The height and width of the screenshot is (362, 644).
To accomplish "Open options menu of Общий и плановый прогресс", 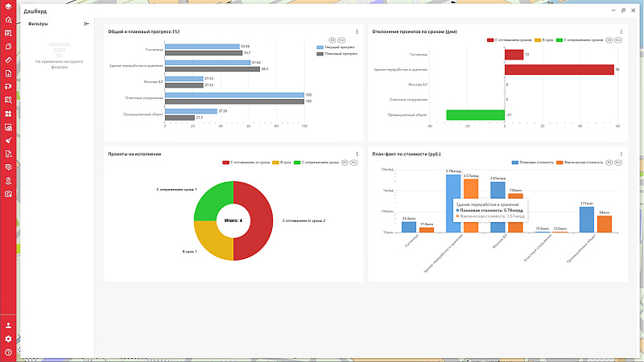I will point(357,31).
